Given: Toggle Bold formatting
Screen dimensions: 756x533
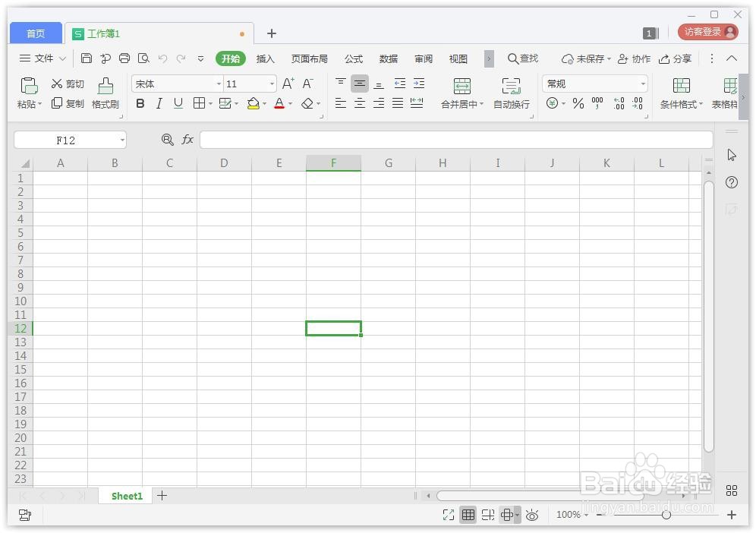Looking at the screenshot, I should coord(140,103).
